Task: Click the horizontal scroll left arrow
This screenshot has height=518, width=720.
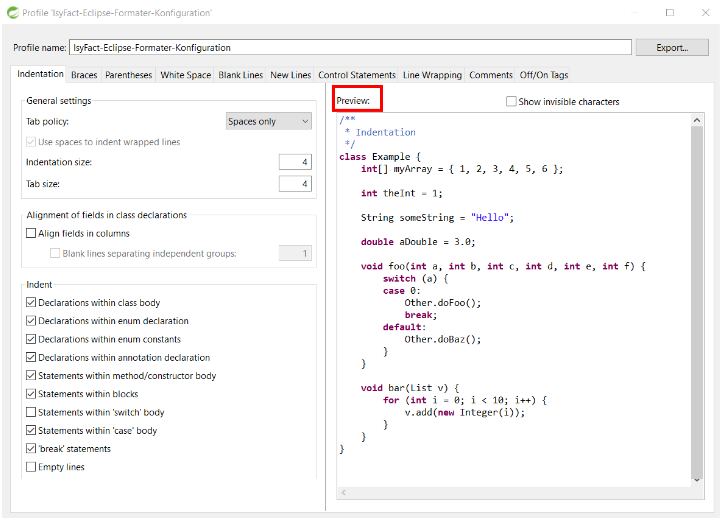Action: 343,493
